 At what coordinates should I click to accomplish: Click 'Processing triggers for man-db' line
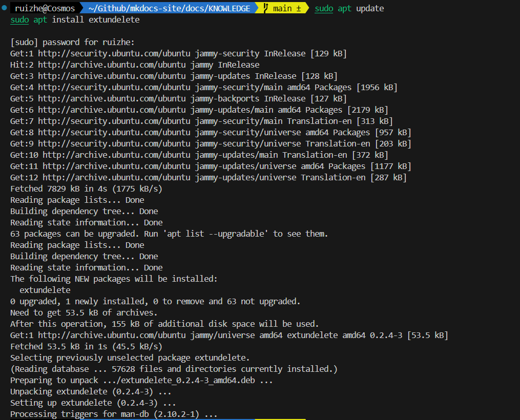[x=114, y=414]
